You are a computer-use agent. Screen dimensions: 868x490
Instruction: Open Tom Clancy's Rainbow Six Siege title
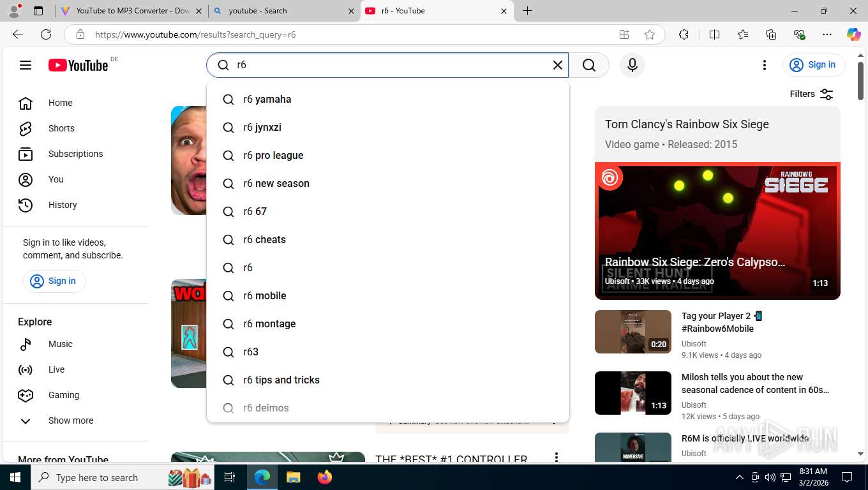point(687,124)
